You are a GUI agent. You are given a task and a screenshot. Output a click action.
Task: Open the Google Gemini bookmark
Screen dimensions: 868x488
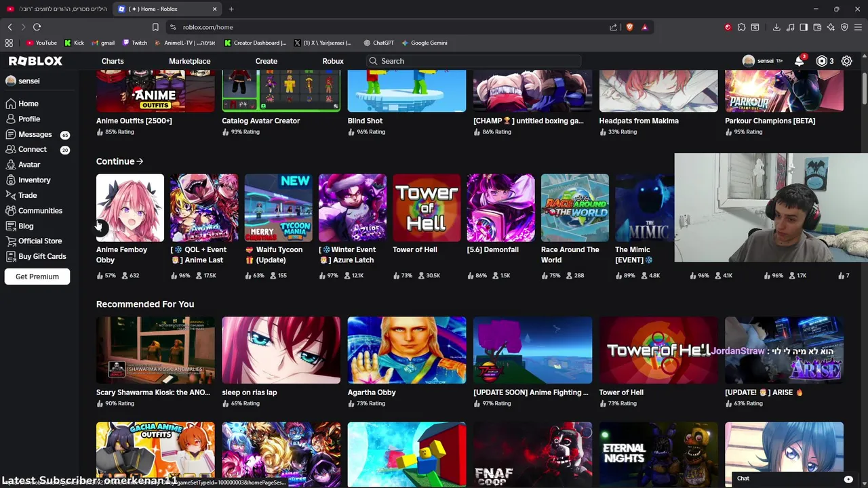coord(424,43)
